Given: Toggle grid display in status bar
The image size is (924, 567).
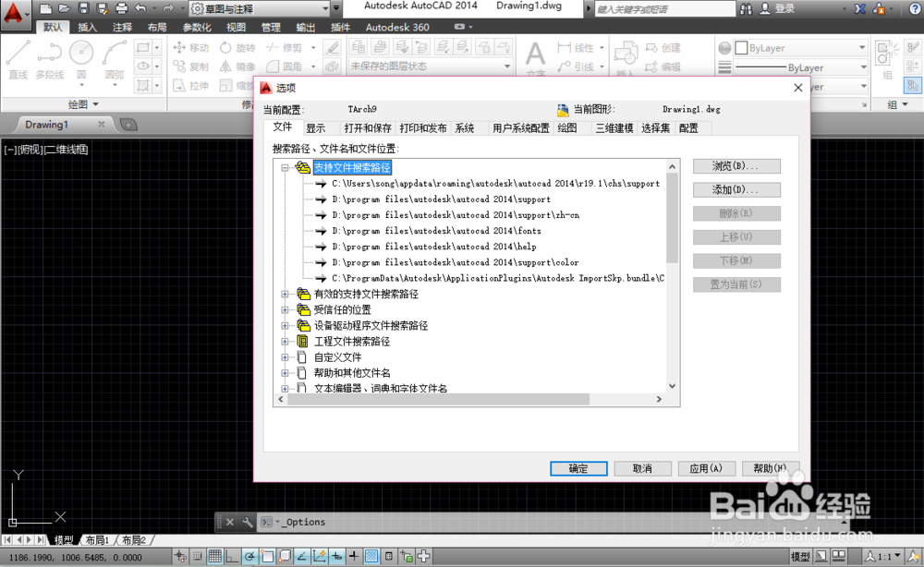Looking at the screenshot, I should [x=214, y=556].
